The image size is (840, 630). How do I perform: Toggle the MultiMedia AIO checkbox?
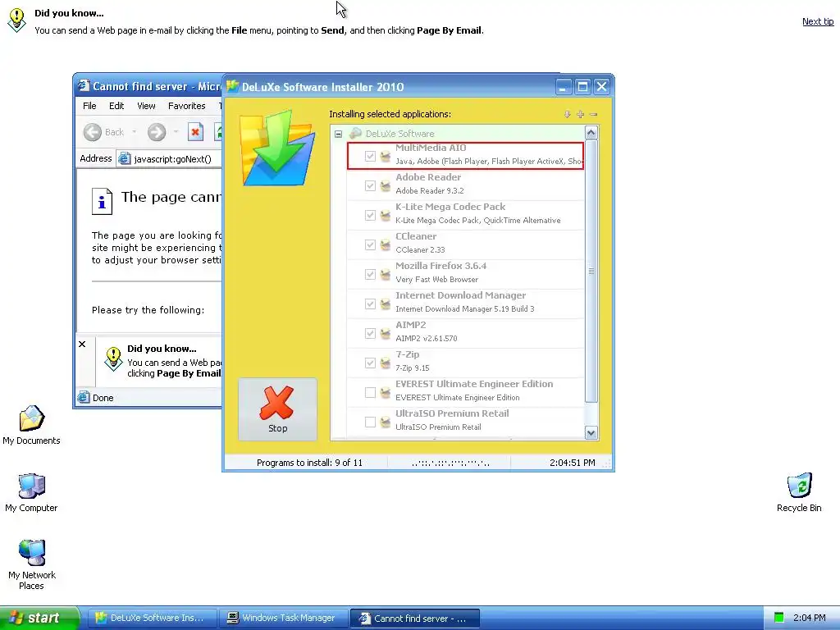point(370,156)
